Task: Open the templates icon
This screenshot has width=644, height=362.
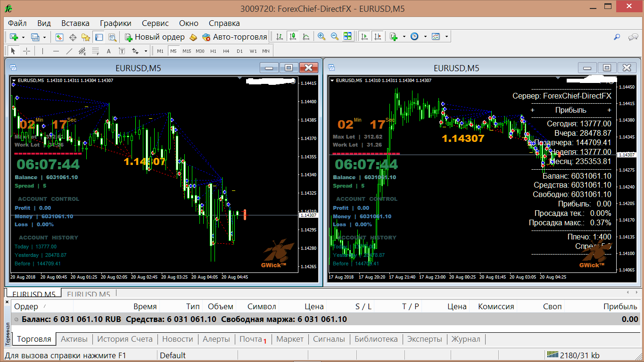Action: click(x=436, y=37)
